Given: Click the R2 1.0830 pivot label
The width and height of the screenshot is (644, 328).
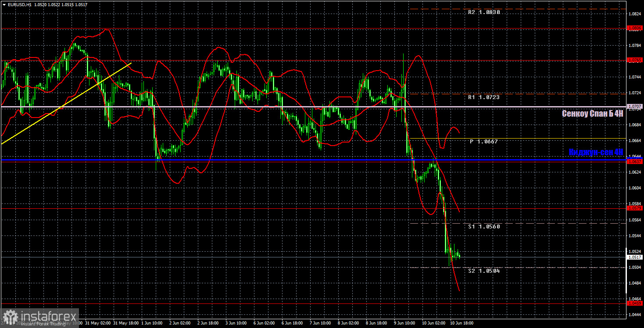Looking at the screenshot, I should (x=484, y=12).
